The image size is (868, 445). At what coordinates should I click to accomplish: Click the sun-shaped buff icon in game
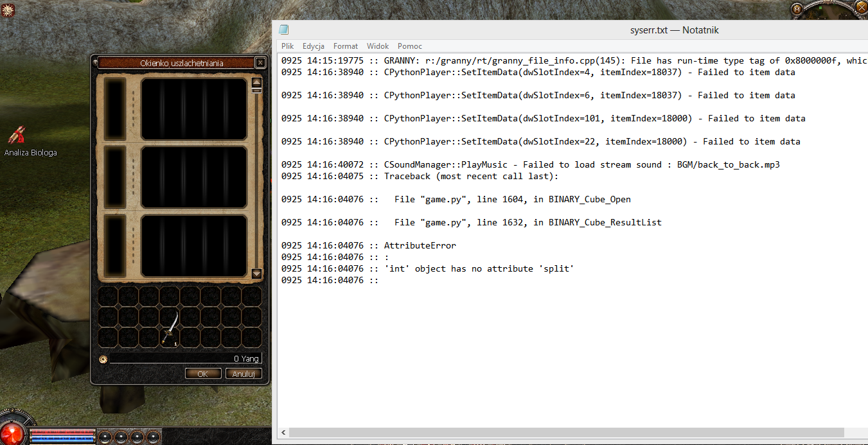click(8, 10)
